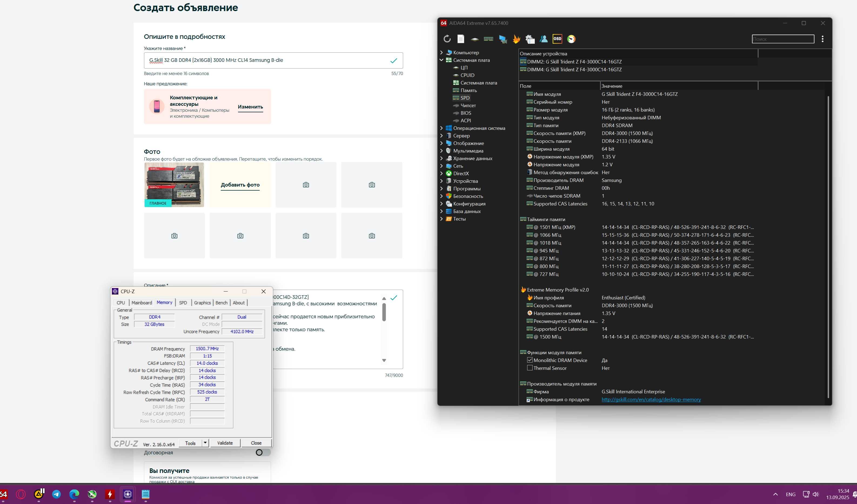Open the three-dot menu in AIDA64
Screen dimensions: 857x504
[x=822, y=39]
